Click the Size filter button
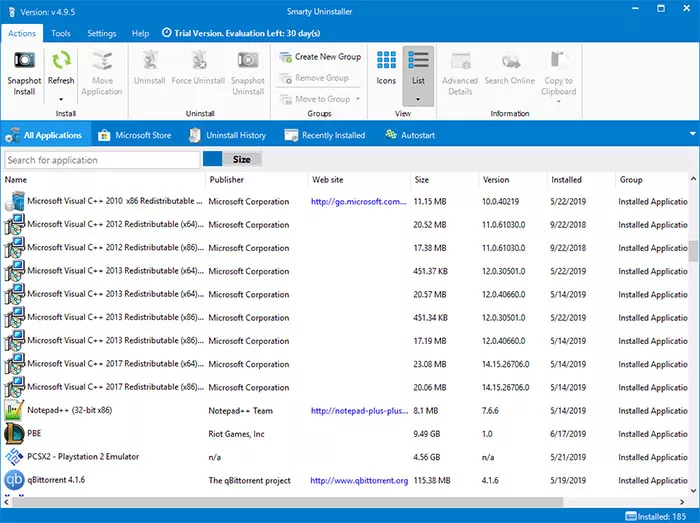The height and width of the screenshot is (523, 700). (242, 159)
